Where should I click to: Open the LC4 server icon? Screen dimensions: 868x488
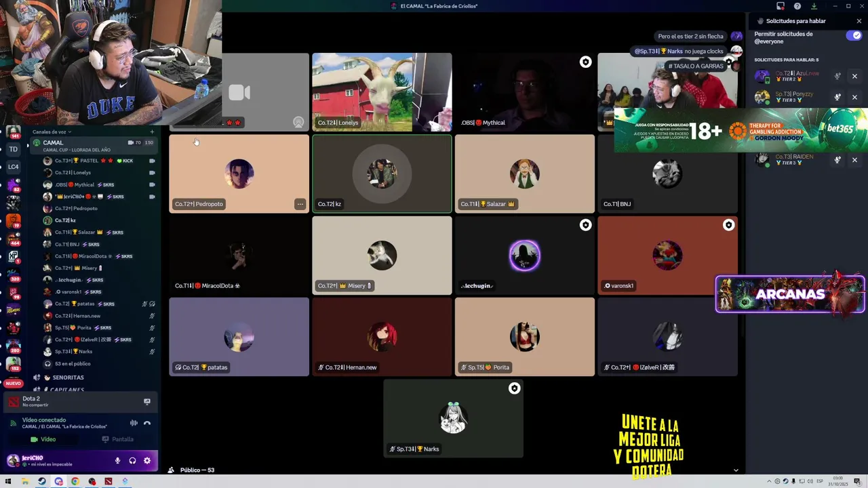click(14, 167)
